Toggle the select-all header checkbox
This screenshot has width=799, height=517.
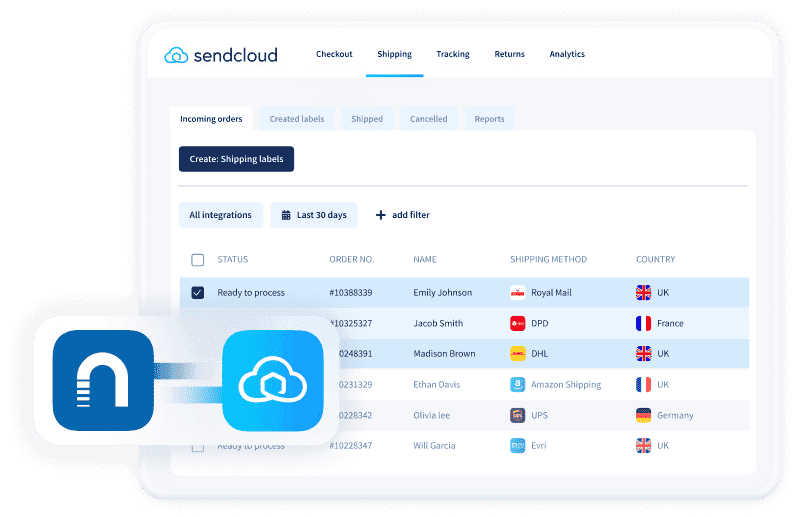coord(198,260)
